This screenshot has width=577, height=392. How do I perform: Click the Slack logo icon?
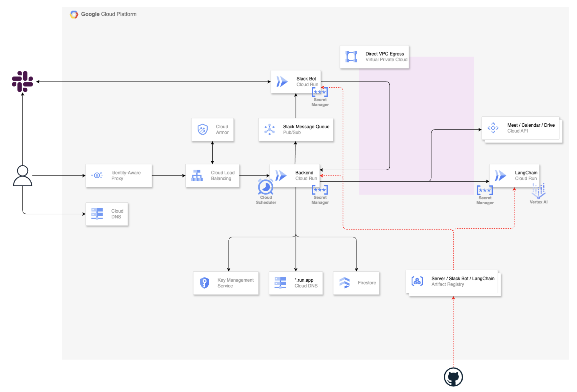[22, 81]
